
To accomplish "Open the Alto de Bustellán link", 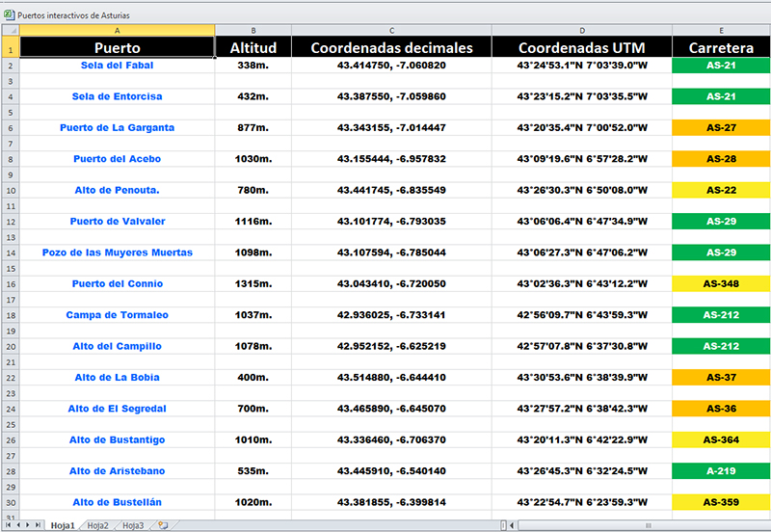I will (117, 502).
